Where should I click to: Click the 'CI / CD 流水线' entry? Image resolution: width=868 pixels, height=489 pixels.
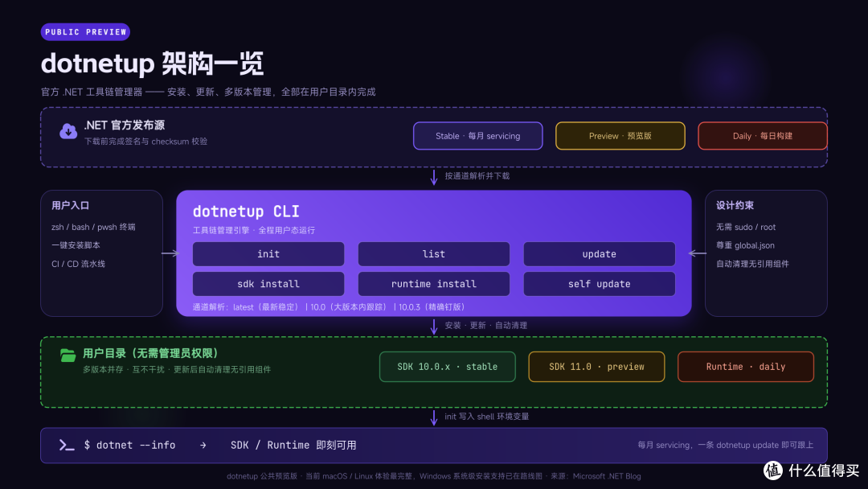pyautogui.click(x=78, y=264)
